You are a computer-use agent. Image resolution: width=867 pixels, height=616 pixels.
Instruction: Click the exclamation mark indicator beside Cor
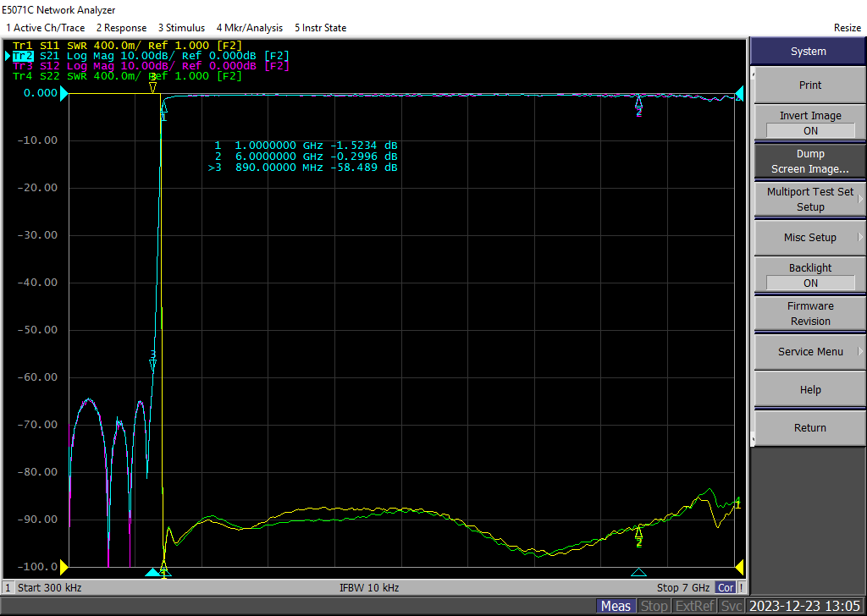tap(742, 587)
